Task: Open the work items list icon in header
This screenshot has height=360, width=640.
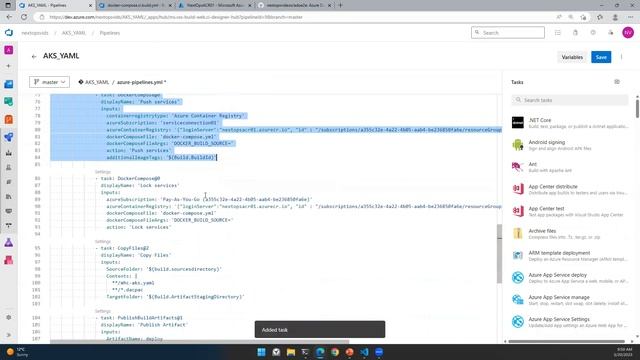Action: pyautogui.click(x=558, y=33)
